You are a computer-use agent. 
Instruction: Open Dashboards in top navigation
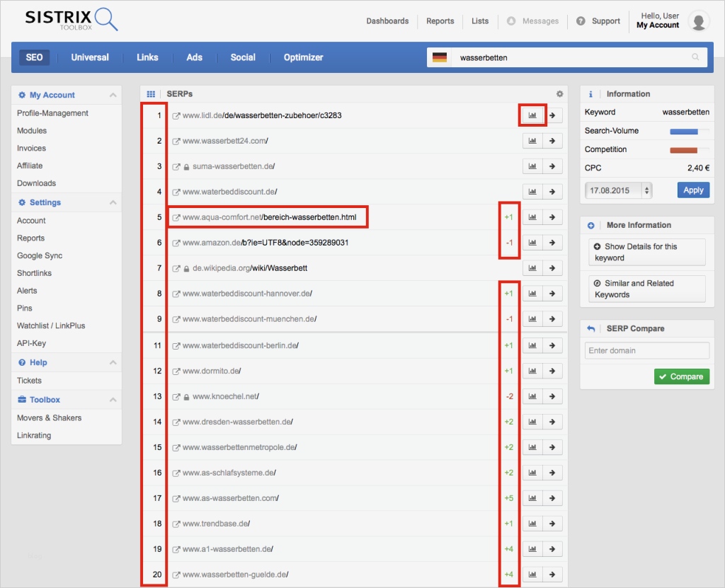coord(387,21)
